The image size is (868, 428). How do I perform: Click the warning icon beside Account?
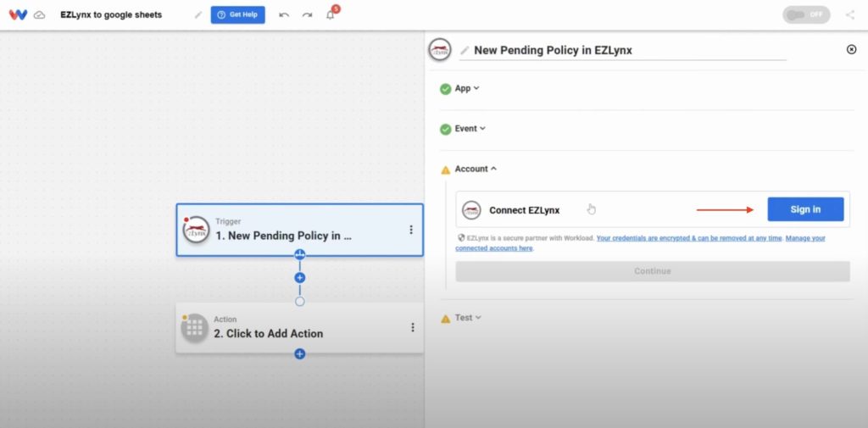(x=446, y=170)
